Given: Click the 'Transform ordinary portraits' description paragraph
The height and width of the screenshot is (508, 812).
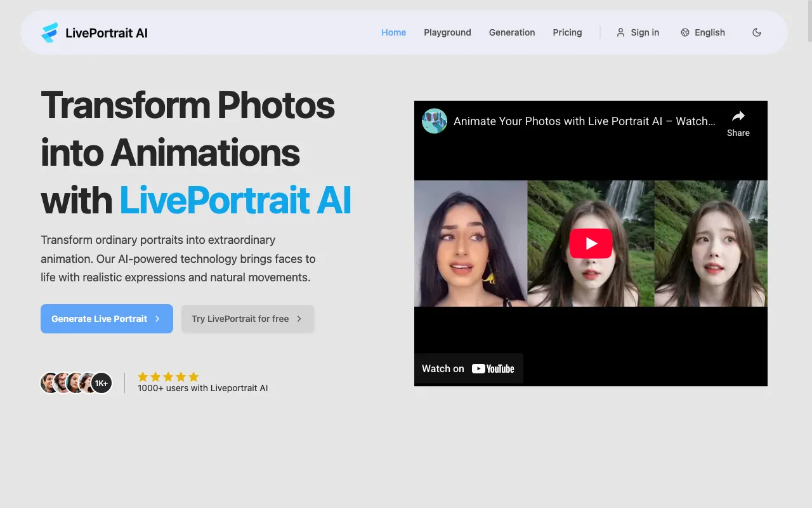Looking at the screenshot, I should (x=178, y=258).
